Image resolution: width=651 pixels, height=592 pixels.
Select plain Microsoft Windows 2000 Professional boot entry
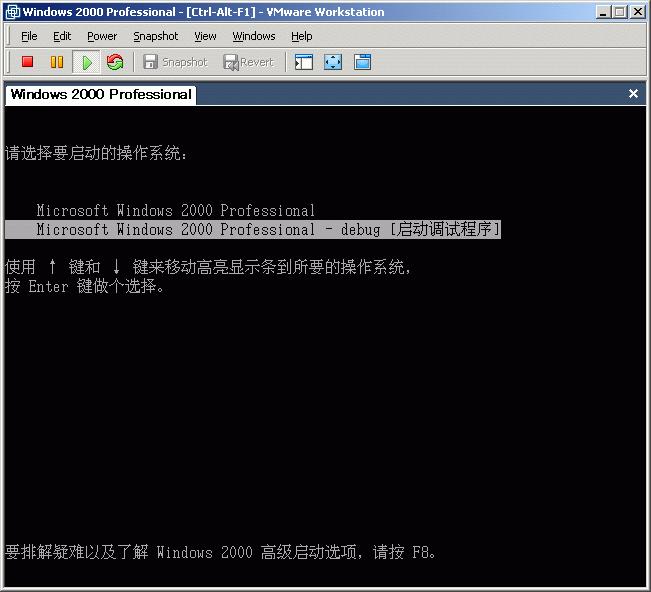click(x=176, y=210)
